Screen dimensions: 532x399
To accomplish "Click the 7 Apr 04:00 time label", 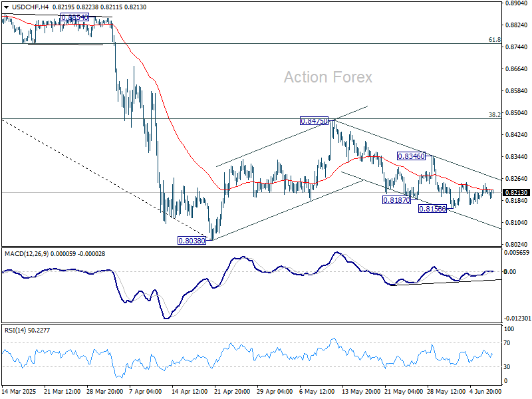I will point(146,392).
